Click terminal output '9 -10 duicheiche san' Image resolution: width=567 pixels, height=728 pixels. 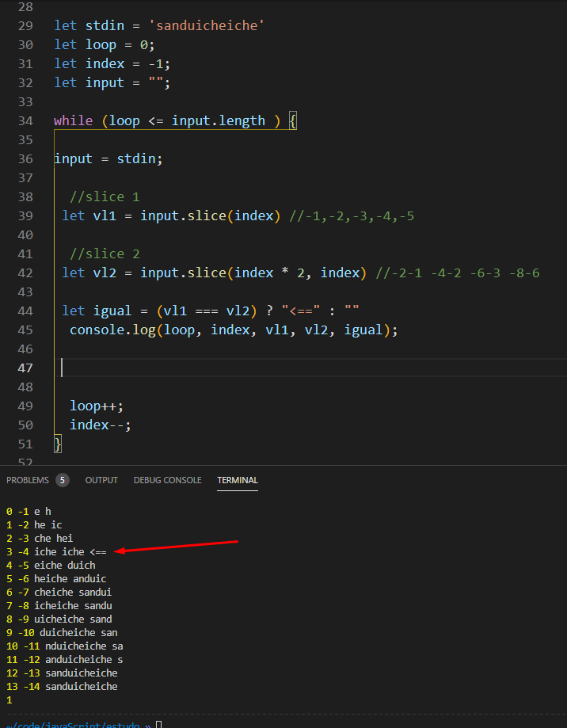tap(63, 633)
